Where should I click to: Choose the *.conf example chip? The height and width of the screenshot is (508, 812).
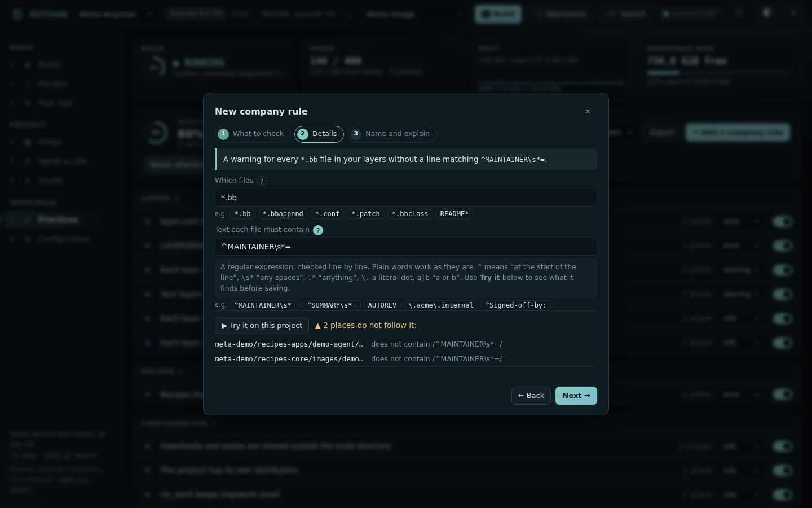(327, 214)
